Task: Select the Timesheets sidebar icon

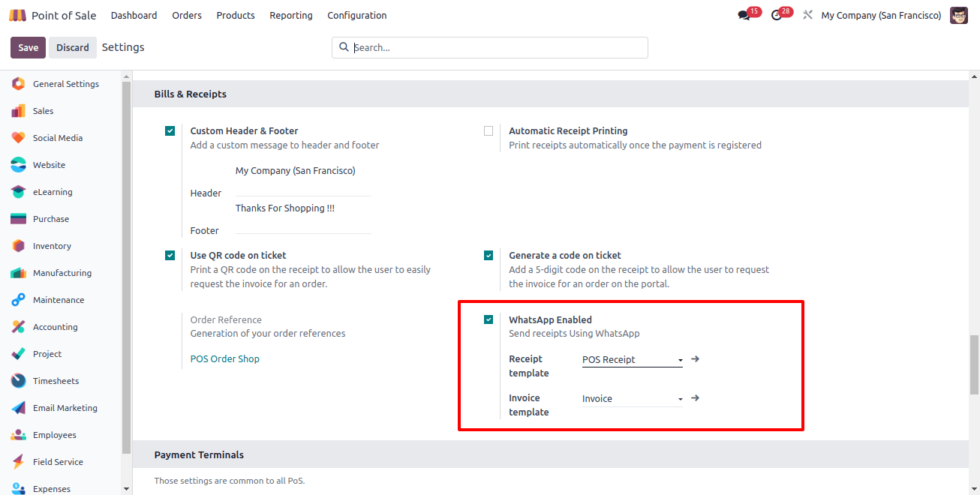Action: 19,381
